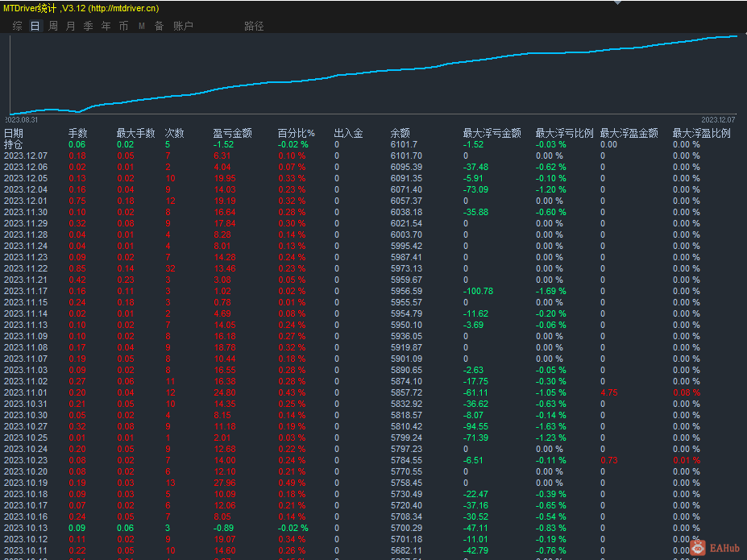Open the 备 notes tab
This screenshot has height=560, width=747.
tap(159, 26)
